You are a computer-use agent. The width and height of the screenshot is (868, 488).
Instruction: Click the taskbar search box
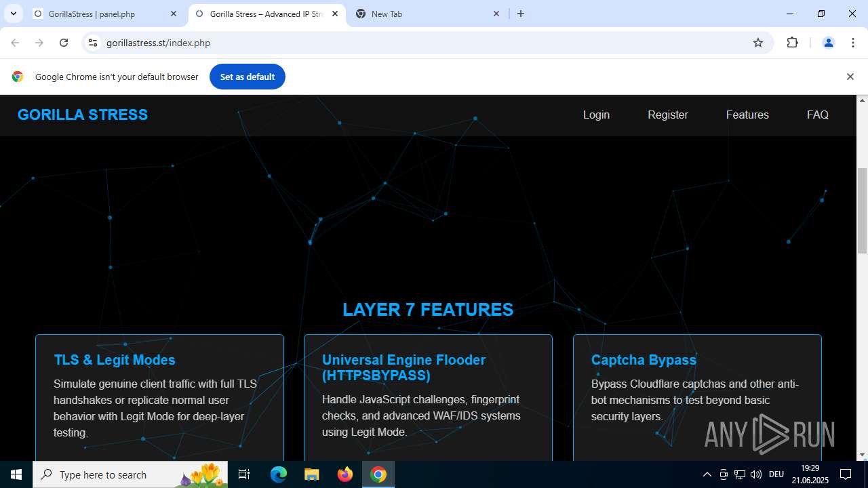(132, 474)
